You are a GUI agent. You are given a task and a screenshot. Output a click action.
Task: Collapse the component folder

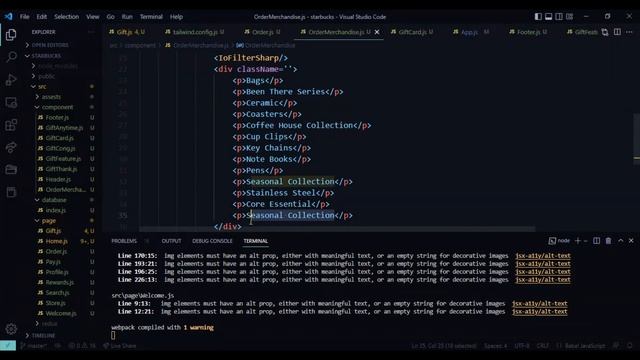tap(57, 107)
